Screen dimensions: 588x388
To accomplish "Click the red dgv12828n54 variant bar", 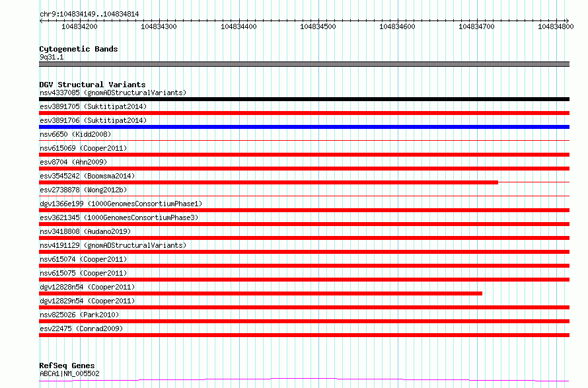I will click(260, 293).
